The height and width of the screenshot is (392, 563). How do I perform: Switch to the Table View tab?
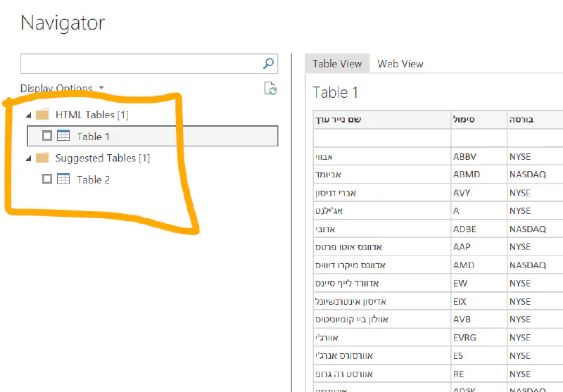[337, 63]
